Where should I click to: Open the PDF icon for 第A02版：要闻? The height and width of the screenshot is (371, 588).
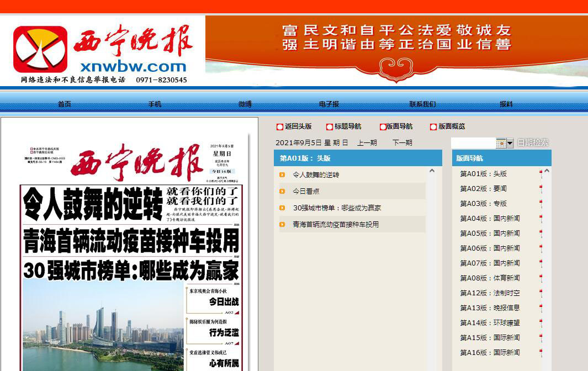(x=541, y=189)
